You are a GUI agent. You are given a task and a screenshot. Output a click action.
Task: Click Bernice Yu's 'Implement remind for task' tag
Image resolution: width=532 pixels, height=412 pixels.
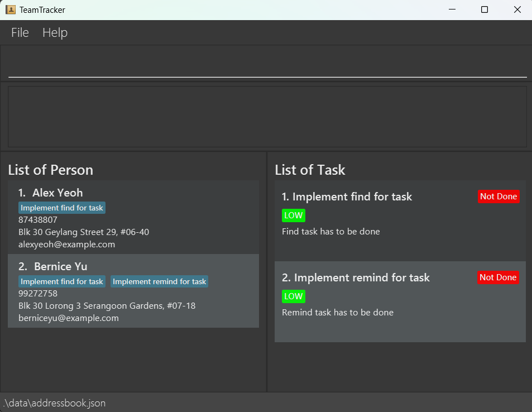pos(159,281)
